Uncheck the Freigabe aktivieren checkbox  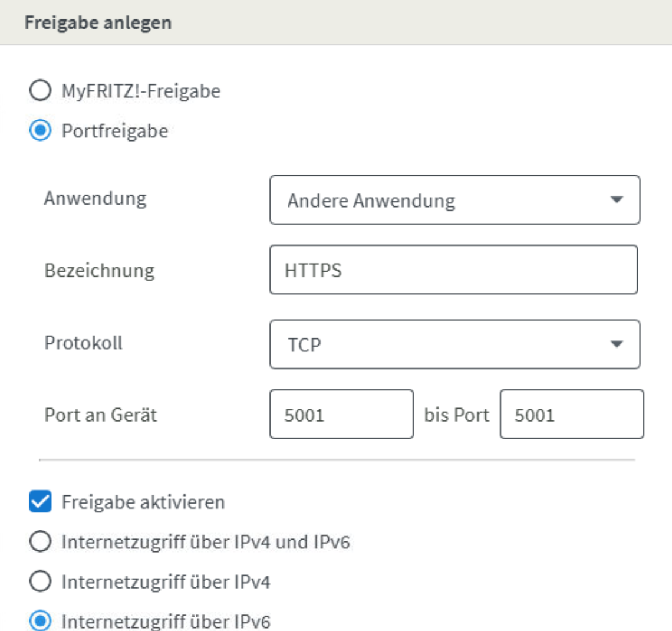(x=40, y=502)
